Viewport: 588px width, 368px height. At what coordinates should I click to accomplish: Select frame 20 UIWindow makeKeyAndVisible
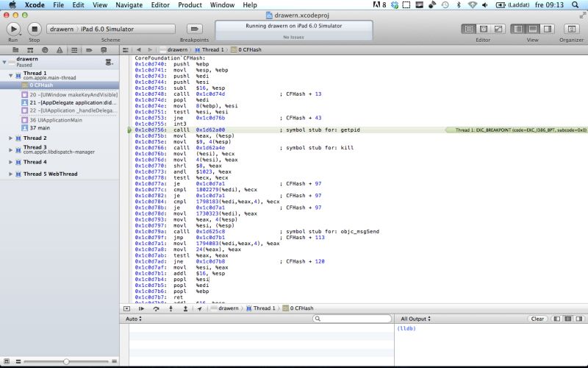(70, 95)
